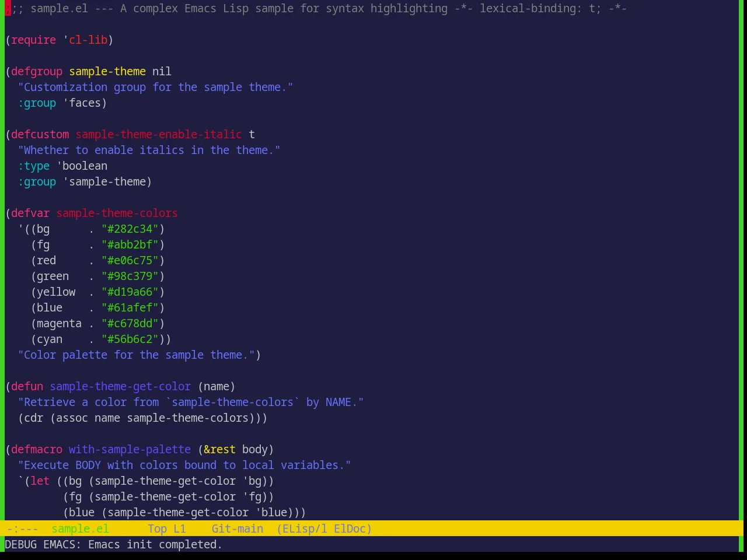Screen dimensions: 747x560
Task: Click the &rest keyword
Action: (220, 449)
